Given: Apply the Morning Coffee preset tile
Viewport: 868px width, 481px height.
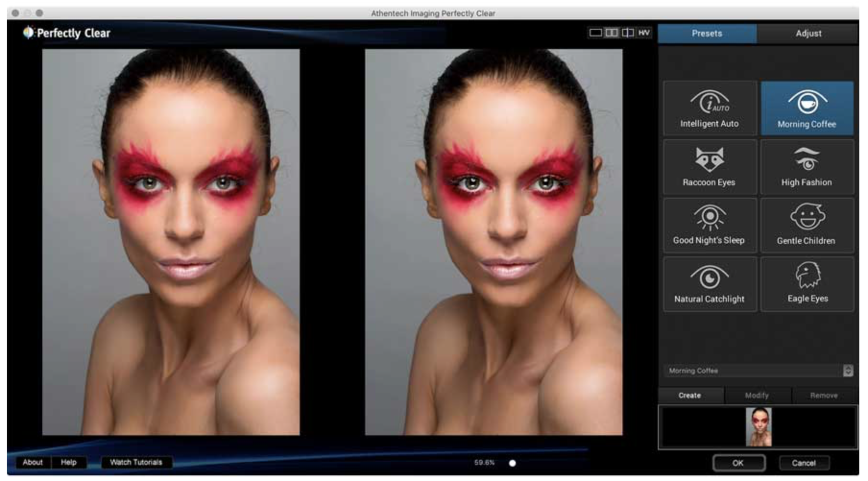Looking at the screenshot, I should coord(807,108).
